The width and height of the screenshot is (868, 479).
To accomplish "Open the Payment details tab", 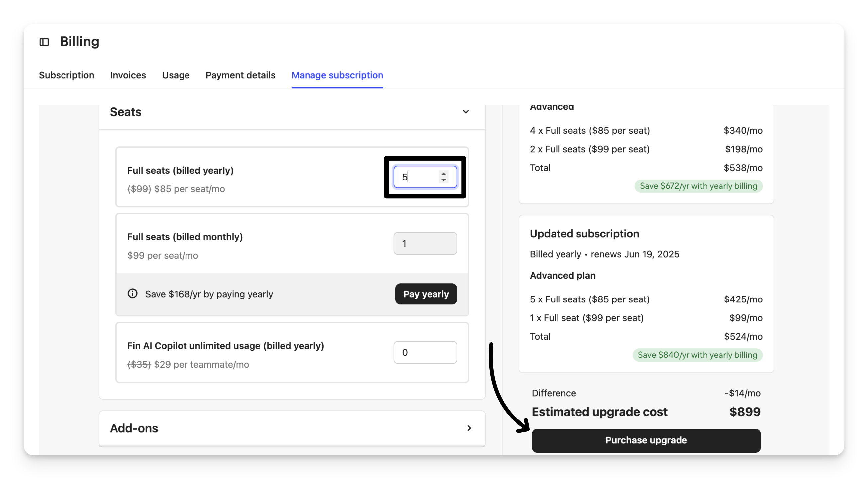I will point(241,75).
